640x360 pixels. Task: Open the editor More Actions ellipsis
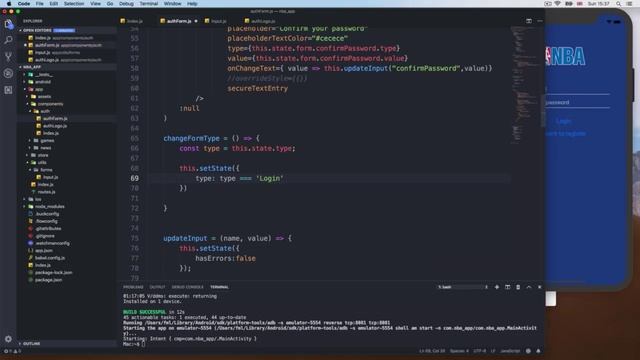[540, 21]
